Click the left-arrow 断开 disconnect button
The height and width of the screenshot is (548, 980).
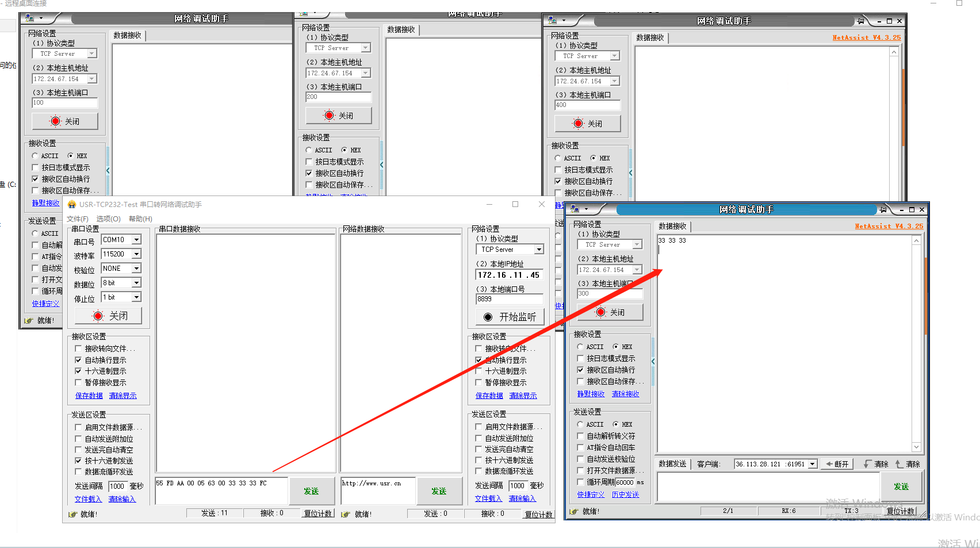tap(837, 464)
